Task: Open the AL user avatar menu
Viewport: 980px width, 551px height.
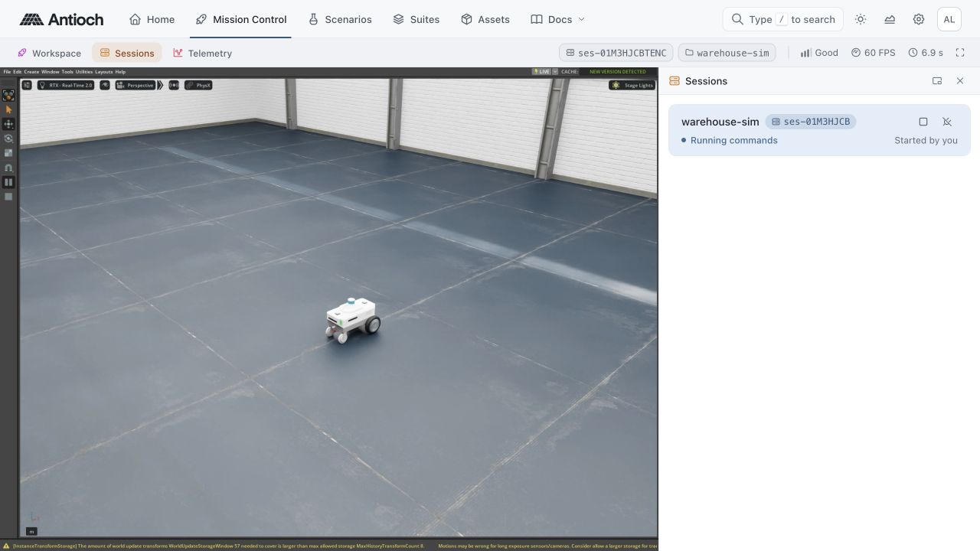Action: click(949, 19)
